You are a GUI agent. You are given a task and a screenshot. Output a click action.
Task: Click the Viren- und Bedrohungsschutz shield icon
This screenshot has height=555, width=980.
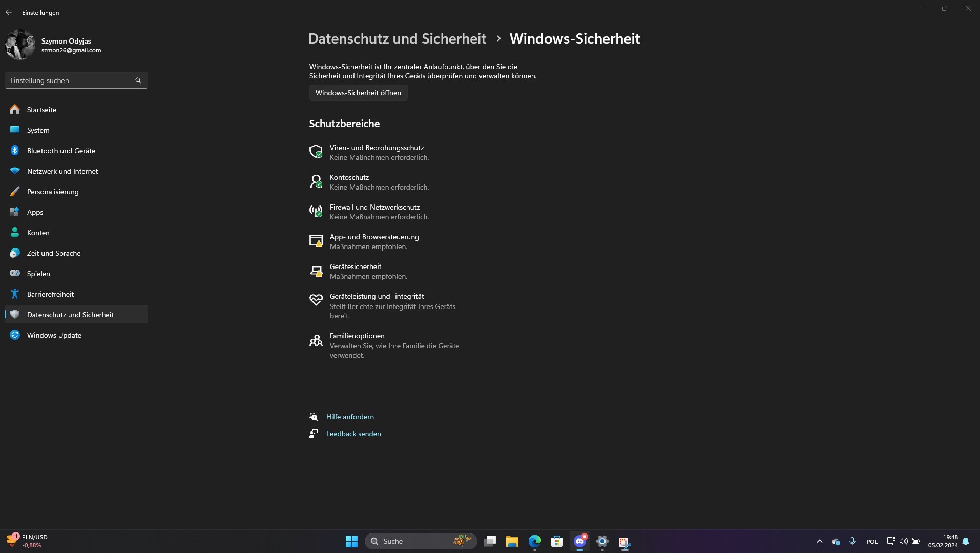click(316, 152)
